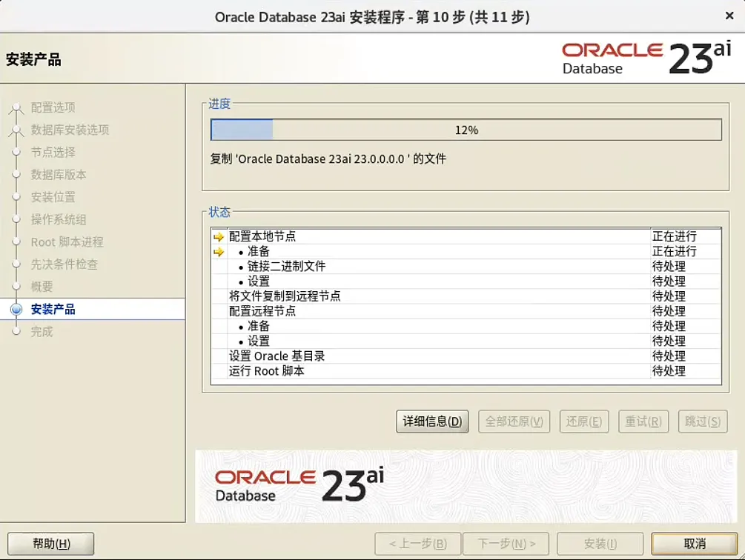The width and height of the screenshot is (745, 560).
Task: Click the crossed-arrows icon beside 配置选项
Action: coord(15,107)
